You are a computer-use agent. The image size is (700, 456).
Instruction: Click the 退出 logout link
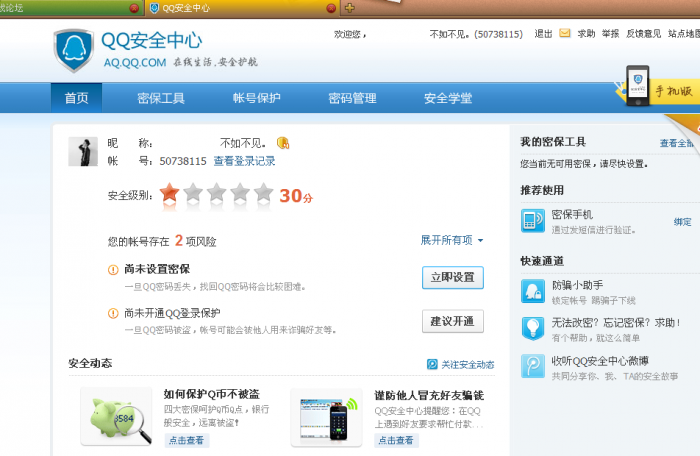[543, 34]
